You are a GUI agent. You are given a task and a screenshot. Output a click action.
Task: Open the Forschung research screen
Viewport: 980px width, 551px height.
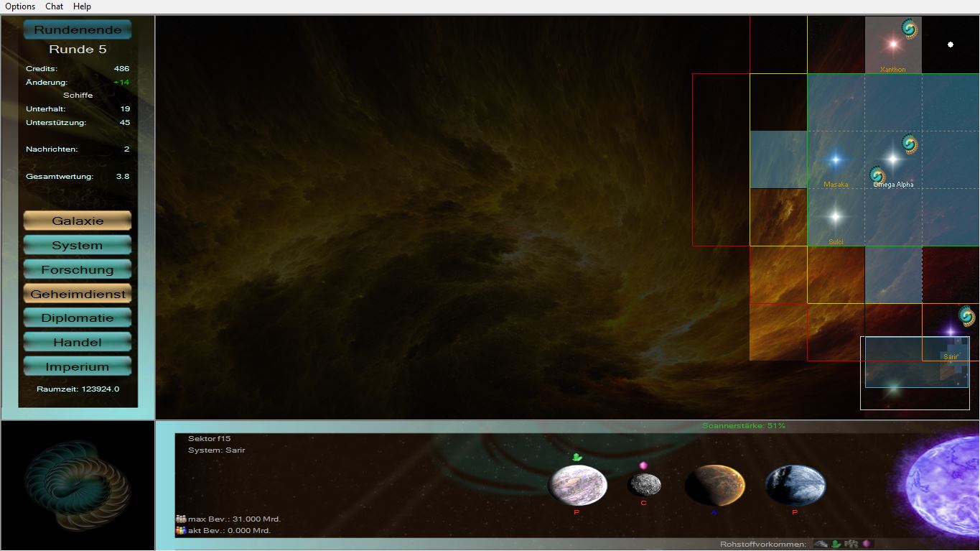point(78,269)
